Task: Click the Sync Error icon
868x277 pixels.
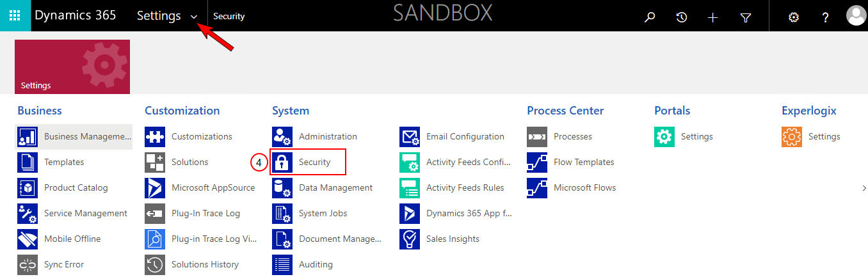Action: coord(28,265)
